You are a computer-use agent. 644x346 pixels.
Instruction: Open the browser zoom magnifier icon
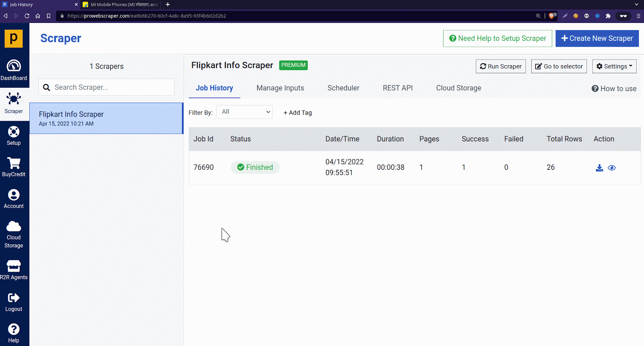click(x=538, y=16)
